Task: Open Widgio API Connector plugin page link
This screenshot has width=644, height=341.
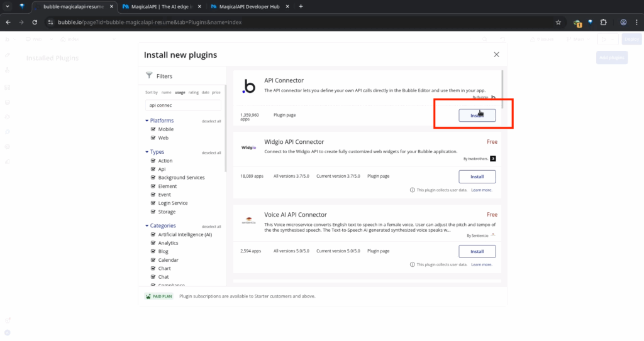Action: pyautogui.click(x=378, y=176)
